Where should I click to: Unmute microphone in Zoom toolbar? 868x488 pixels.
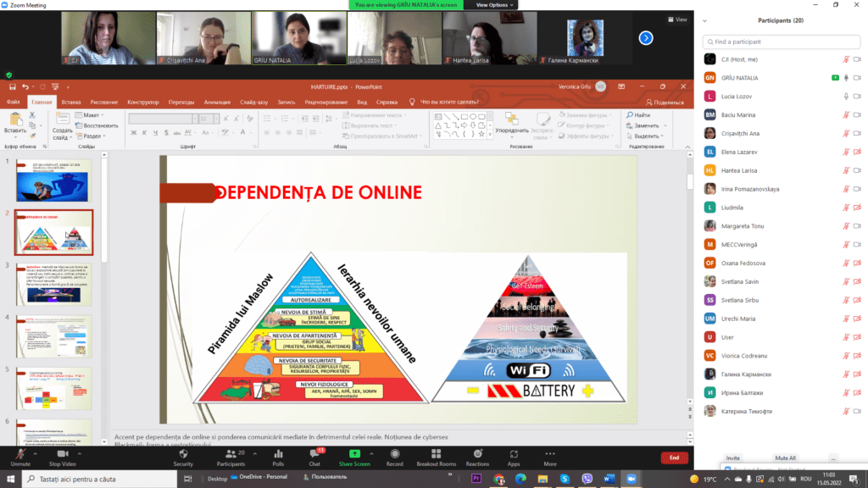20,454
